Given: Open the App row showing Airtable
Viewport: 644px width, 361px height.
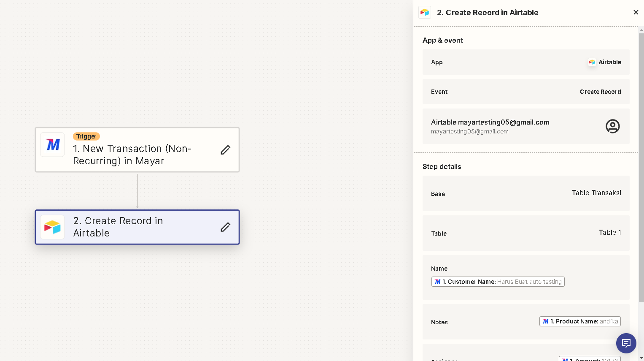Looking at the screenshot, I should (x=526, y=62).
